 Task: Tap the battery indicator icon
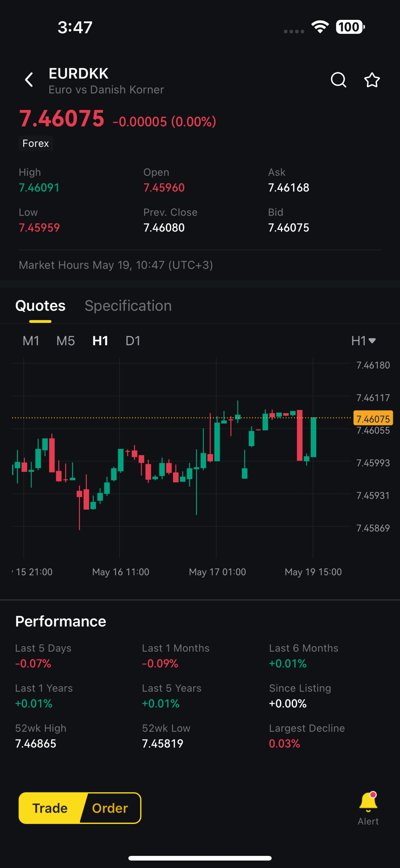coord(350,27)
